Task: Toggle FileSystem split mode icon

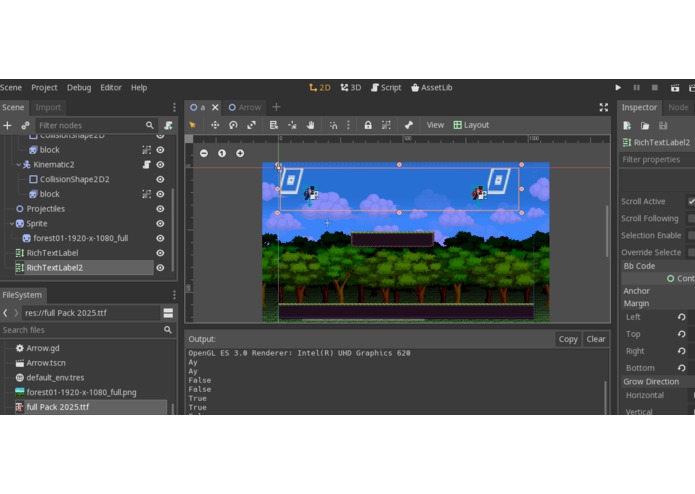Action: (x=168, y=313)
